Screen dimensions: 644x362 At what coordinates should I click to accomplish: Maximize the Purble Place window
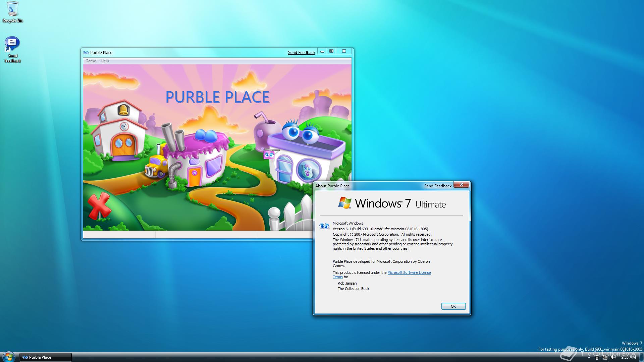(331, 51)
